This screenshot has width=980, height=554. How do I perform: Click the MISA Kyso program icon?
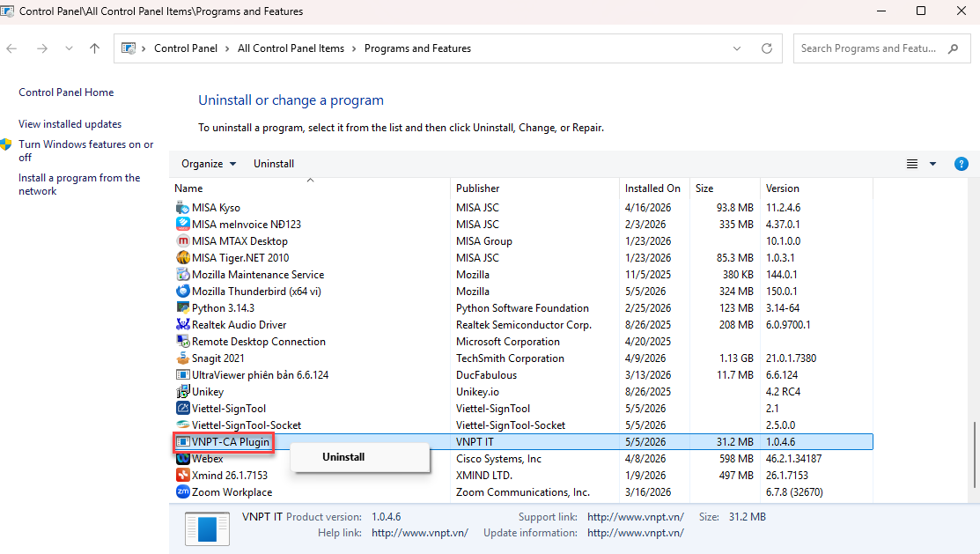[182, 208]
